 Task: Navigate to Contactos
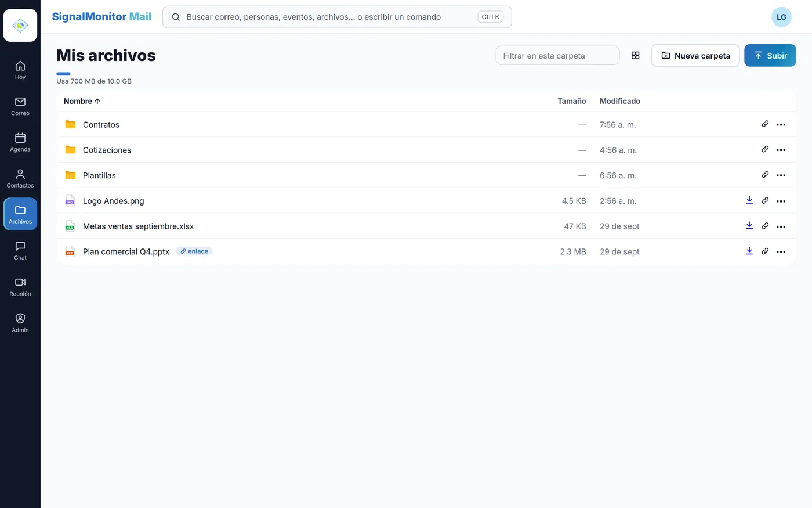pyautogui.click(x=20, y=178)
